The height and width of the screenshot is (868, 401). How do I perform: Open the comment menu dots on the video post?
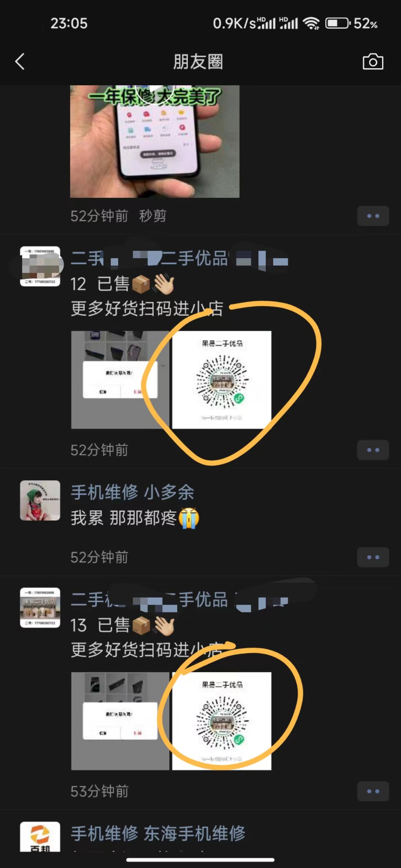click(373, 216)
